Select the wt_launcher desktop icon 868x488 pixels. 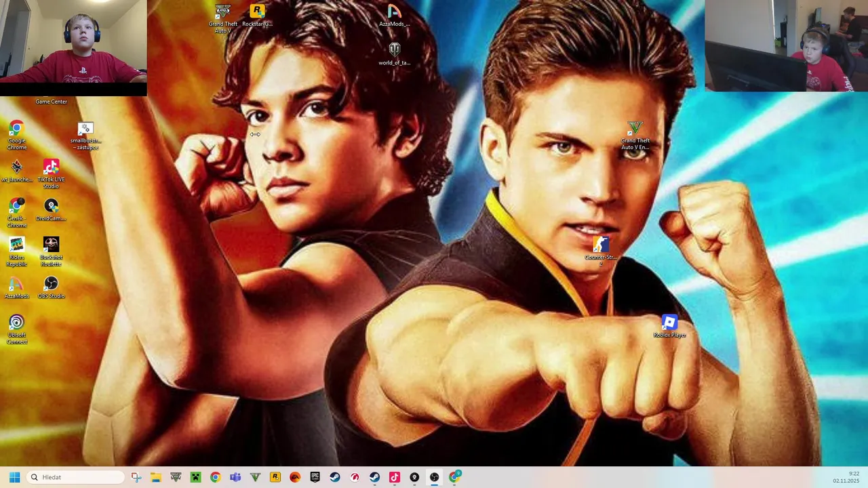point(17,171)
